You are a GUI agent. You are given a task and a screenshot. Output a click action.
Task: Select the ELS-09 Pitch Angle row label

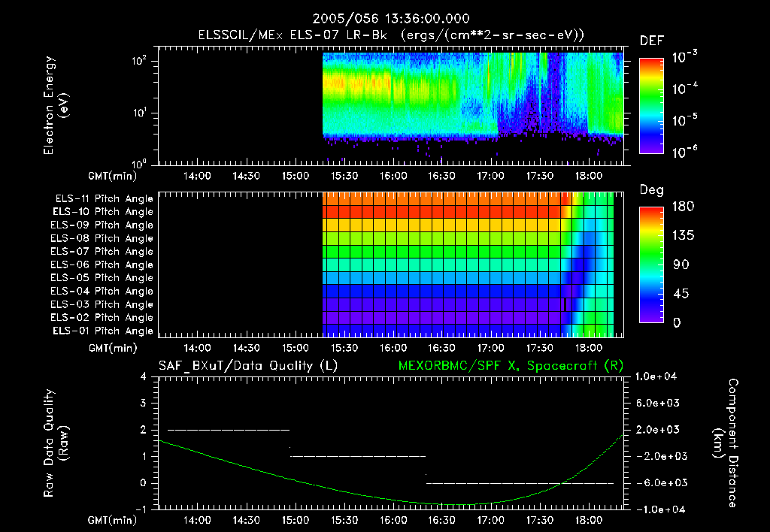(x=102, y=225)
